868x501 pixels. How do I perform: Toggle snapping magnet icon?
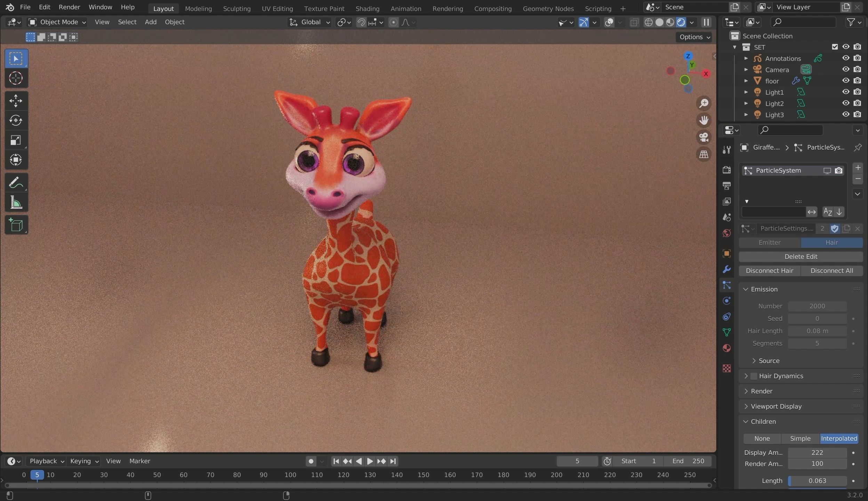pyautogui.click(x=361, y=22)
